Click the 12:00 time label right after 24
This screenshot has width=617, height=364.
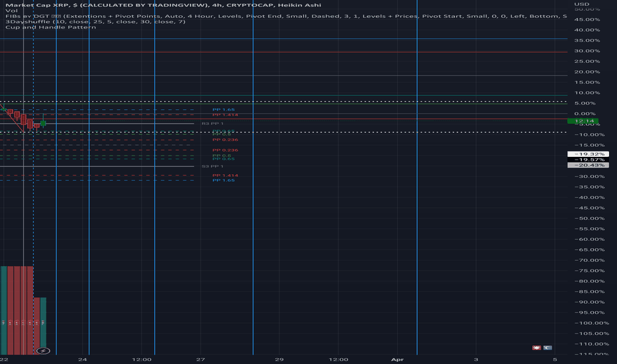[x=142, y=359]
